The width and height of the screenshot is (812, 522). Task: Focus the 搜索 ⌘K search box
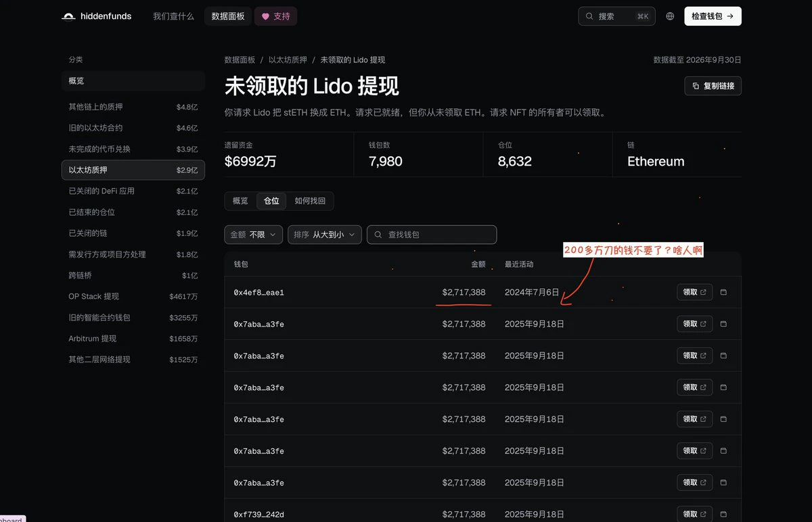(616, 16)
